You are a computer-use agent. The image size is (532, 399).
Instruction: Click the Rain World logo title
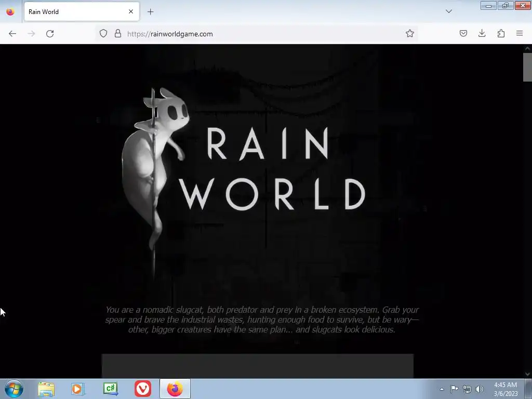pyautogui.click(x=272, y=169)
